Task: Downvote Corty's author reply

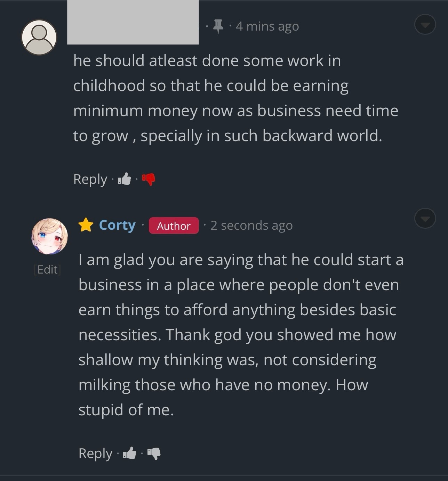Action: tap(154, 453)
